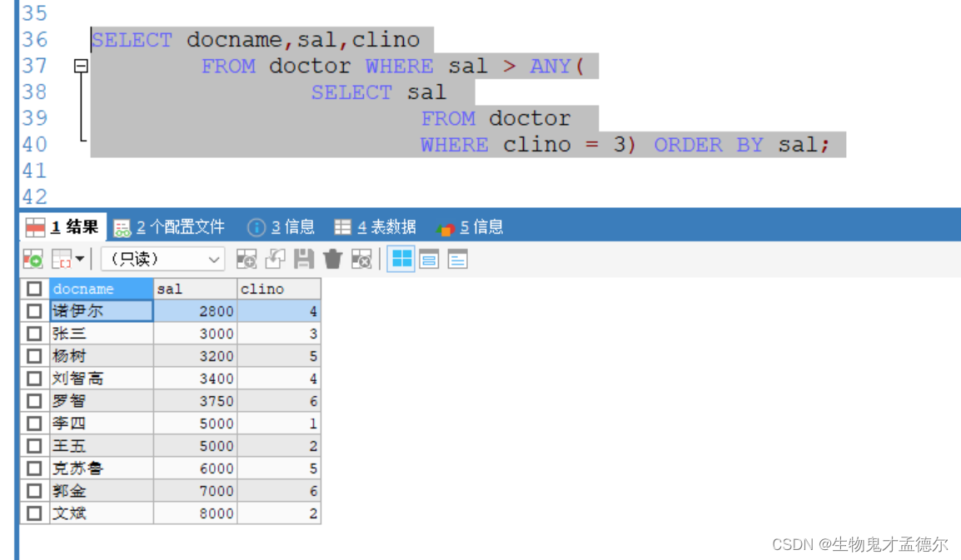
Task: Click line number 41 in the gutter
Action: tap(34, 171)
